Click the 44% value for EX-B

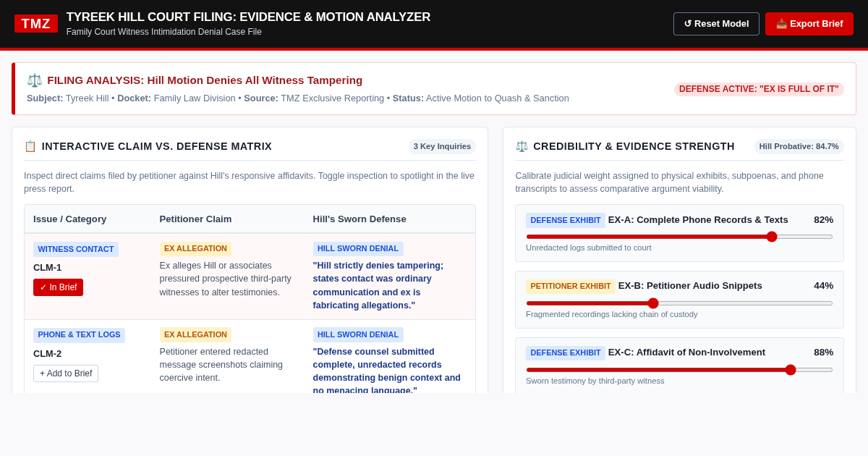(x=824, y=286)
